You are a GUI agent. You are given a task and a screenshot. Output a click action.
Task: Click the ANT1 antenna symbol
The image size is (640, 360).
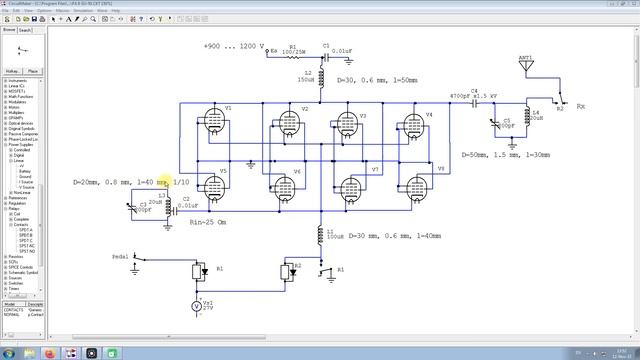click(526, 64)
